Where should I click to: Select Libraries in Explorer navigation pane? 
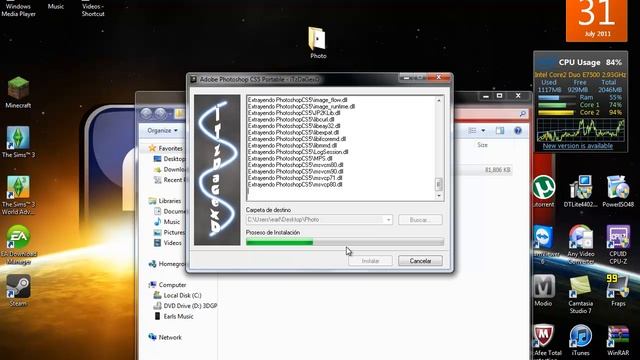click(165, 201)
